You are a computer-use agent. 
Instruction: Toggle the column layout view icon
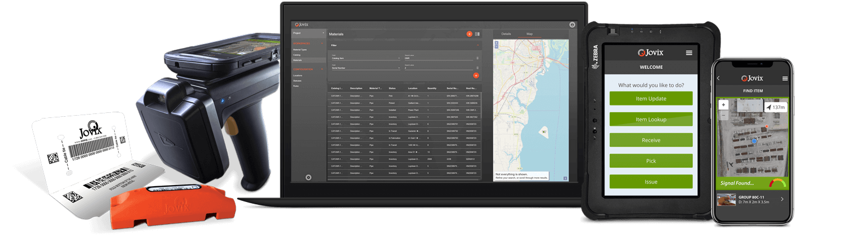pos(478,34)
